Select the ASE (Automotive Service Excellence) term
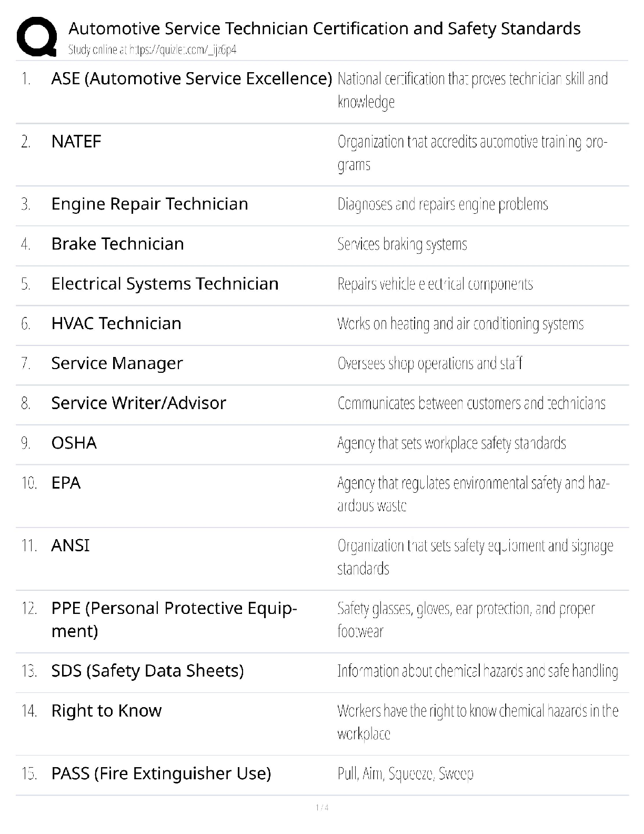This screenshot has height=834, width=644. coord(192,78)
